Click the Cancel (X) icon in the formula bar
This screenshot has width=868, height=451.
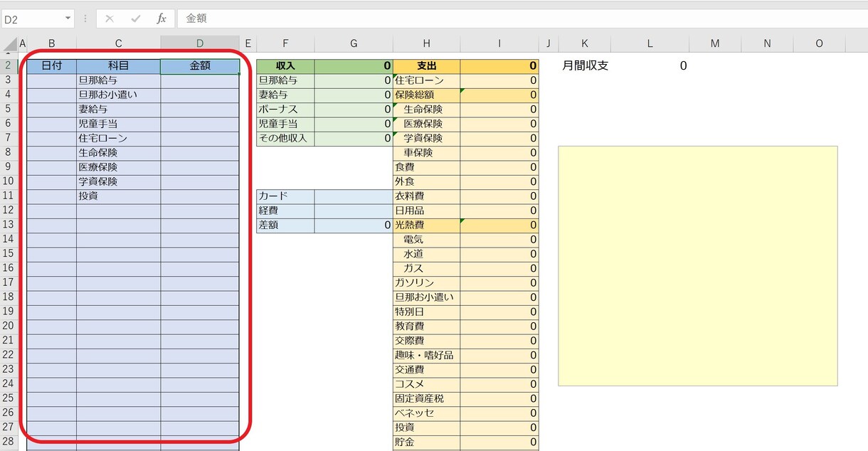110,19
